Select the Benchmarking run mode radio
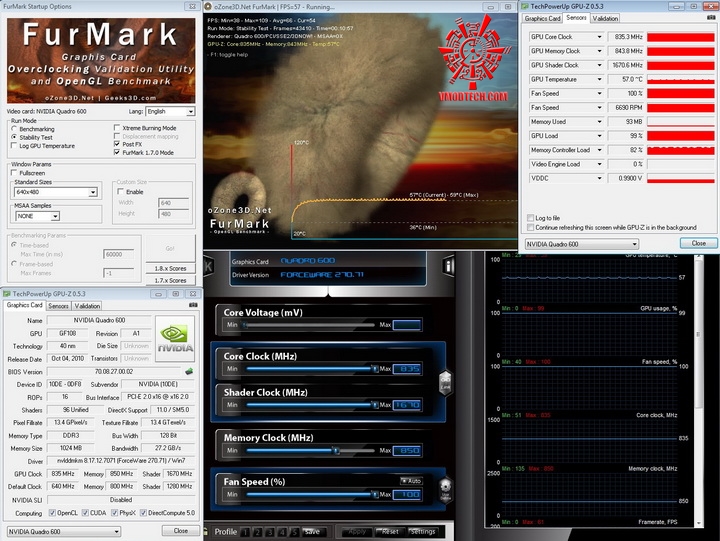The image size is (720, 541). [14, 129]
